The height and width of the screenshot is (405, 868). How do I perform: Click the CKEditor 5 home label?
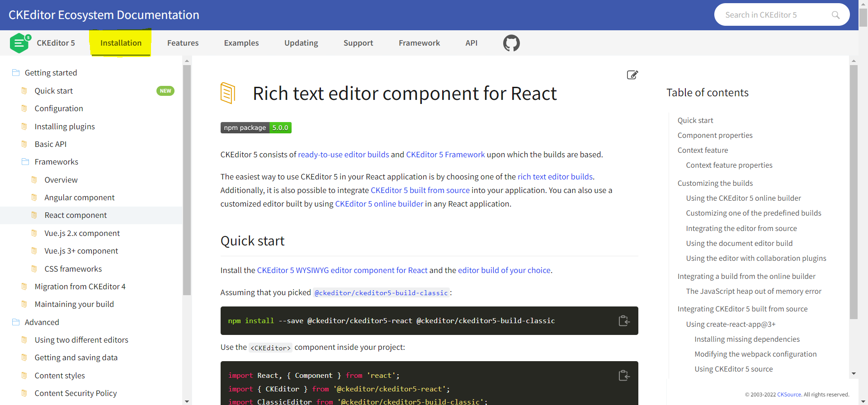click(56, 43)
